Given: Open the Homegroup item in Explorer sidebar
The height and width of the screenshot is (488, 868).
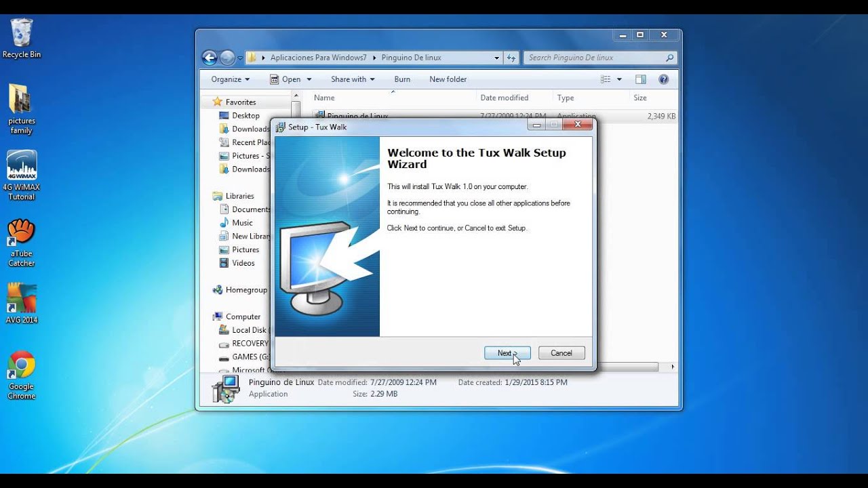Looking at the screenshot, I should tap(240, 290).
